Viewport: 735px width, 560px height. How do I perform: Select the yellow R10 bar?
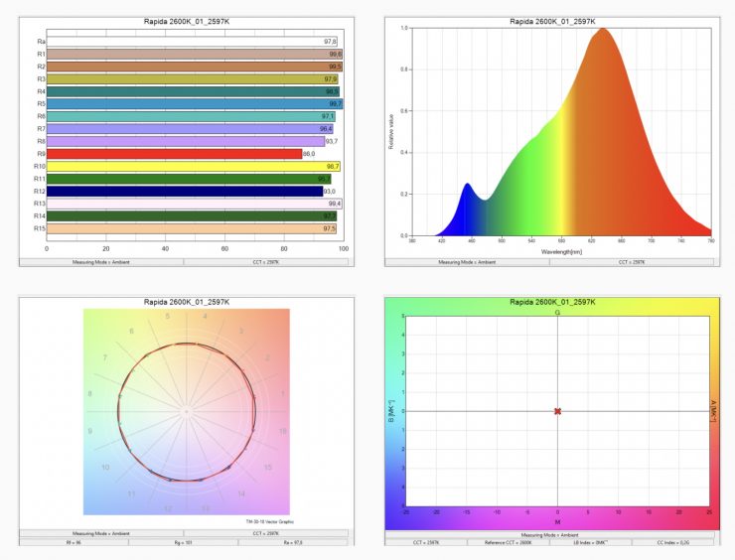click(x=194, y=166)
